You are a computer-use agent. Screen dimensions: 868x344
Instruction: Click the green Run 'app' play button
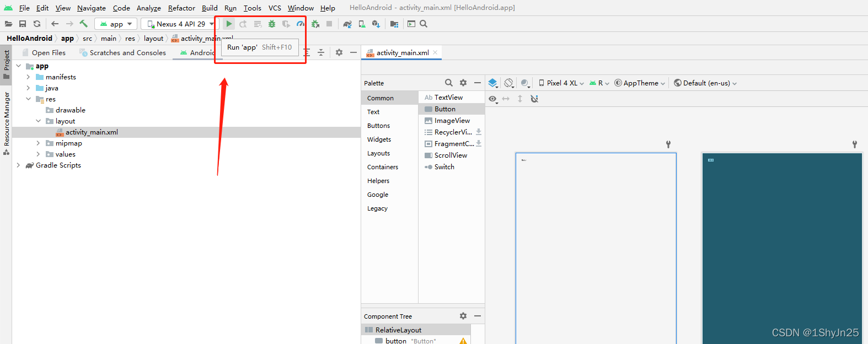click(x=229, y=24)
